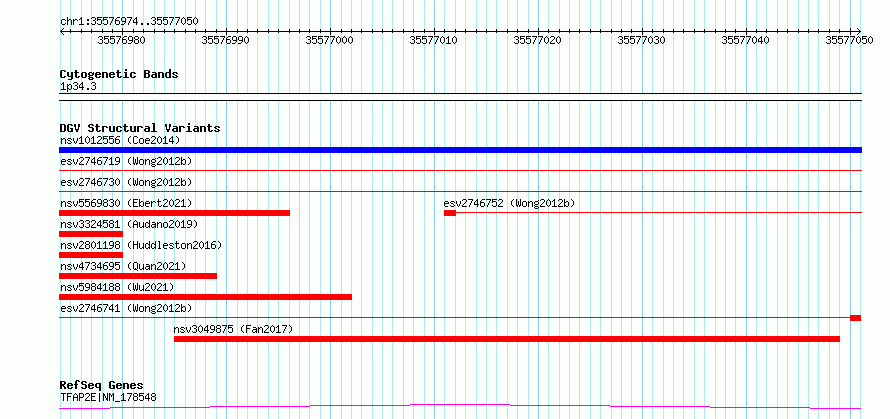Open esv2746741 (Wong2012b) label
This screenshot has width=890, height=419.
click(126, 308)
